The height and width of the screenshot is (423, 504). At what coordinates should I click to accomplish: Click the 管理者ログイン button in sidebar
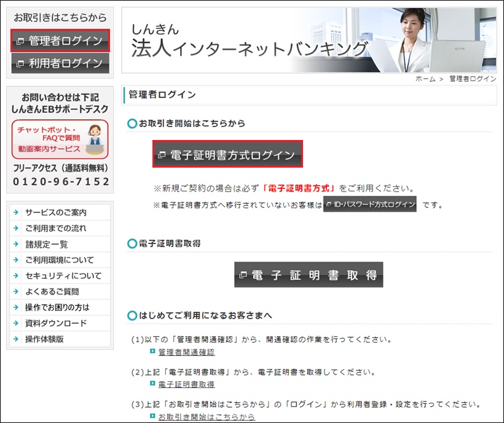60,41
